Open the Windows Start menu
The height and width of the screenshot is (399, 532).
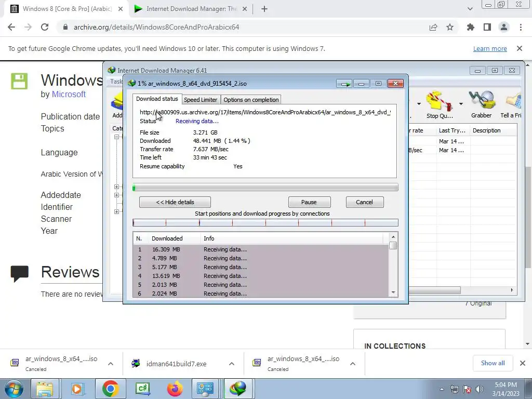coord(14,389)
